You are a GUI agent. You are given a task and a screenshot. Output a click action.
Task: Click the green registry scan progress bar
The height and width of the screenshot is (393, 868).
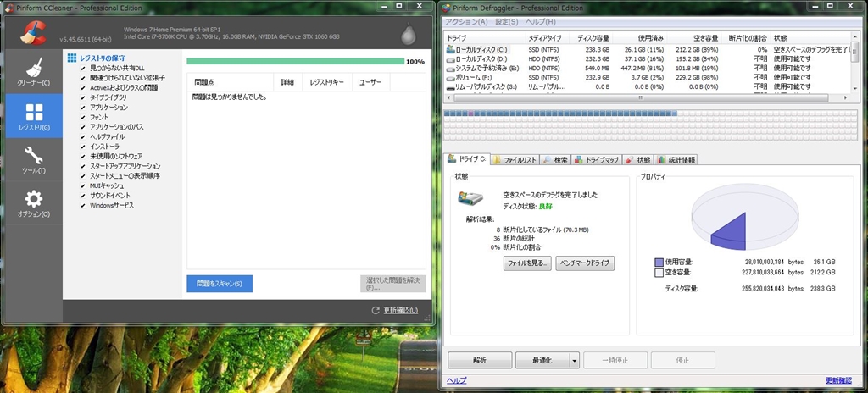pyautogui.click(x=295, y=62)
